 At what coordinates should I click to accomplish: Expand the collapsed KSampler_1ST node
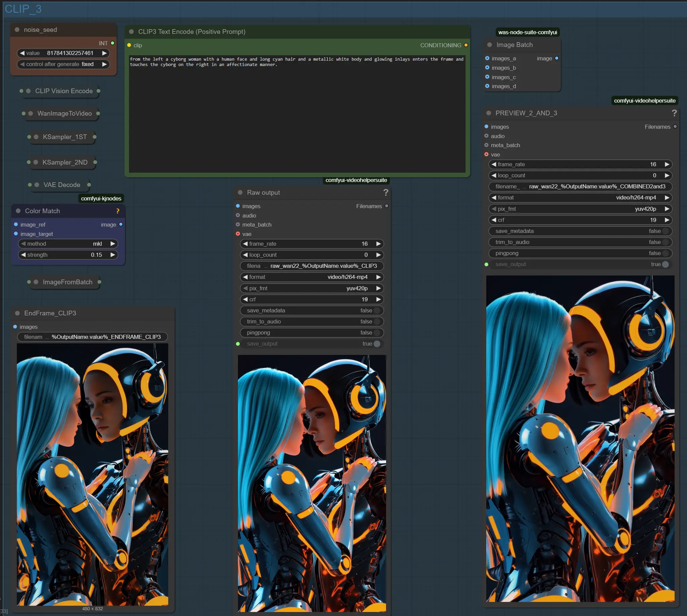36,137
